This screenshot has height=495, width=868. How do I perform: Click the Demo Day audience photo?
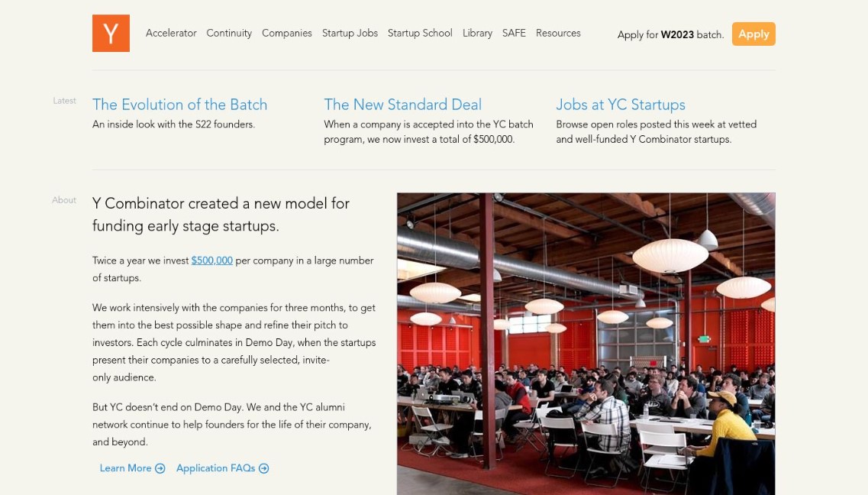pos(586,343)
